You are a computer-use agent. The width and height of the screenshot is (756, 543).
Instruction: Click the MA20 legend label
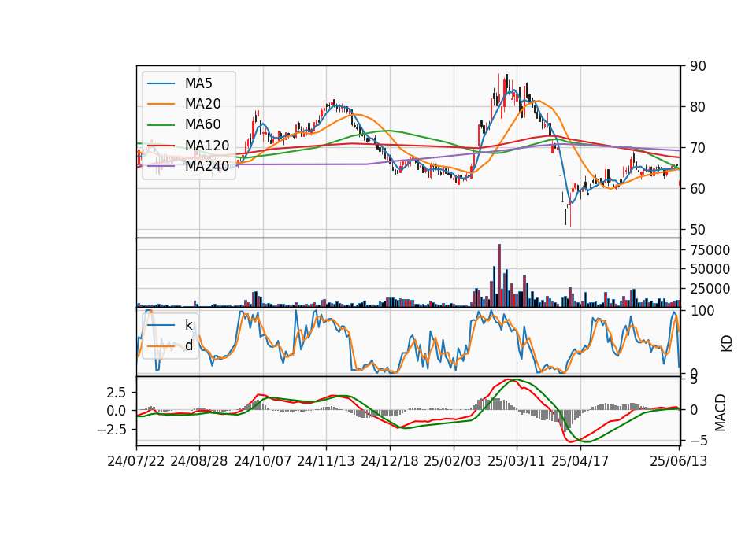pos(202,104)
